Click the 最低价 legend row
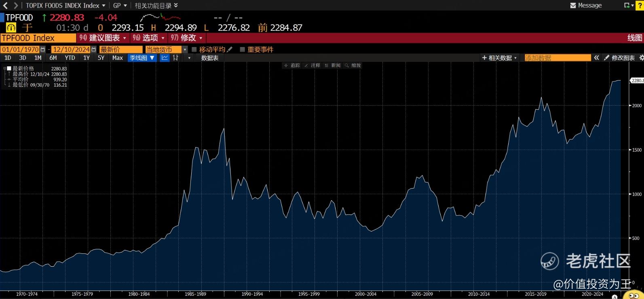 click(x=37, y=85)
